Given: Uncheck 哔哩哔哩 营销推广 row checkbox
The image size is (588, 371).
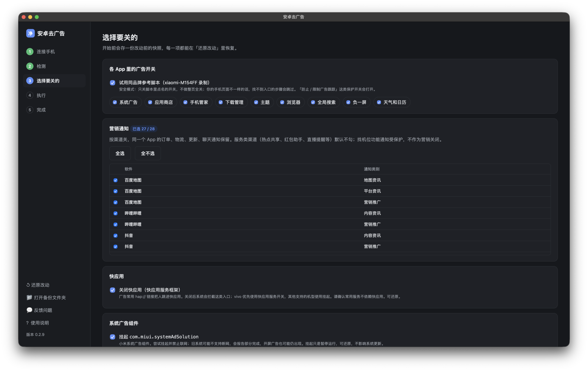Looking at the screenshot, I should click(116, 224).
